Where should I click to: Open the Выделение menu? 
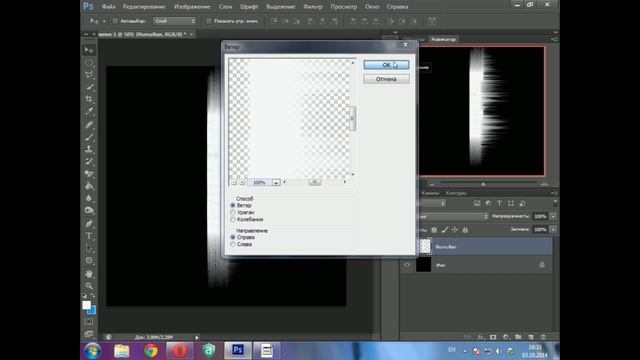(281, 7)
